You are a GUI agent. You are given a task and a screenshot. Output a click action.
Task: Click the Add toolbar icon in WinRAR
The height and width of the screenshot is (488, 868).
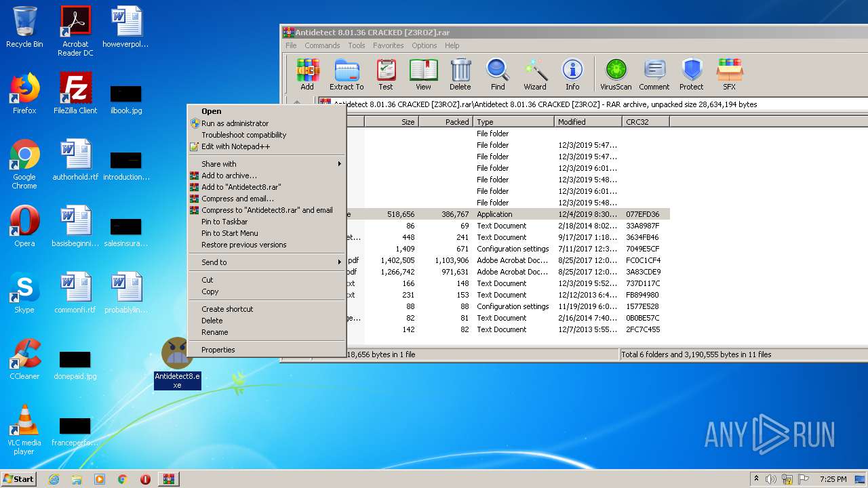[307, 75]
